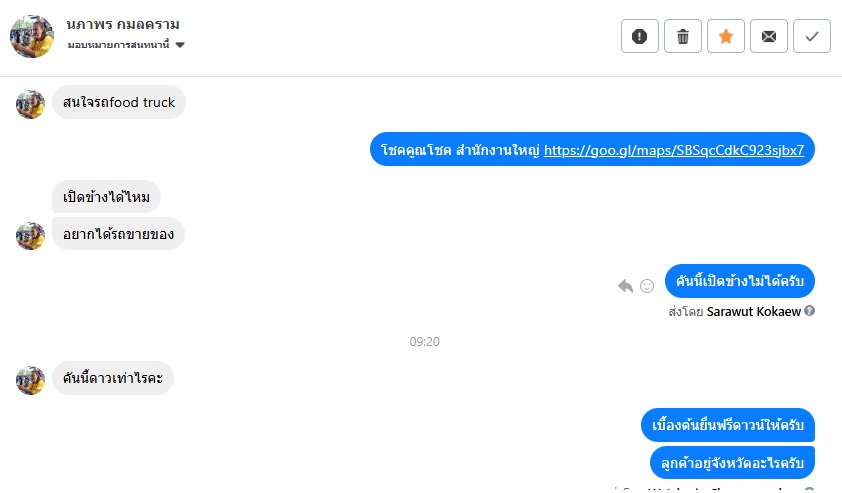
Task: Open the goo.gl maps link
Action: coord(674,150)
